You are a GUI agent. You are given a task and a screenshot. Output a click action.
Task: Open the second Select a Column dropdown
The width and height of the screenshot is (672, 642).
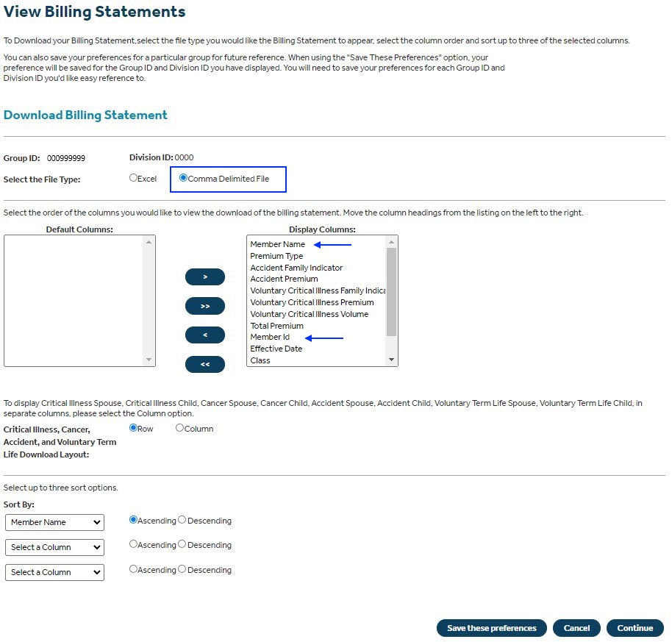54,547
